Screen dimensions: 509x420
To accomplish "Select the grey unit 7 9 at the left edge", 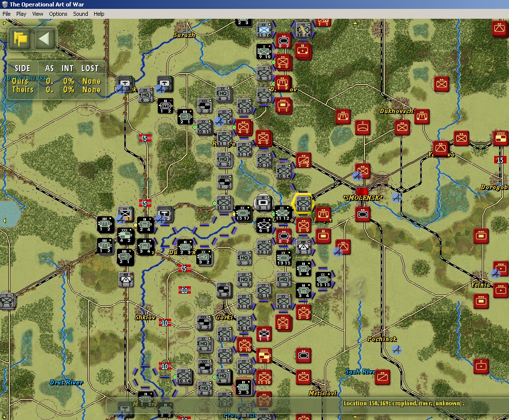I will coord(7,301).
